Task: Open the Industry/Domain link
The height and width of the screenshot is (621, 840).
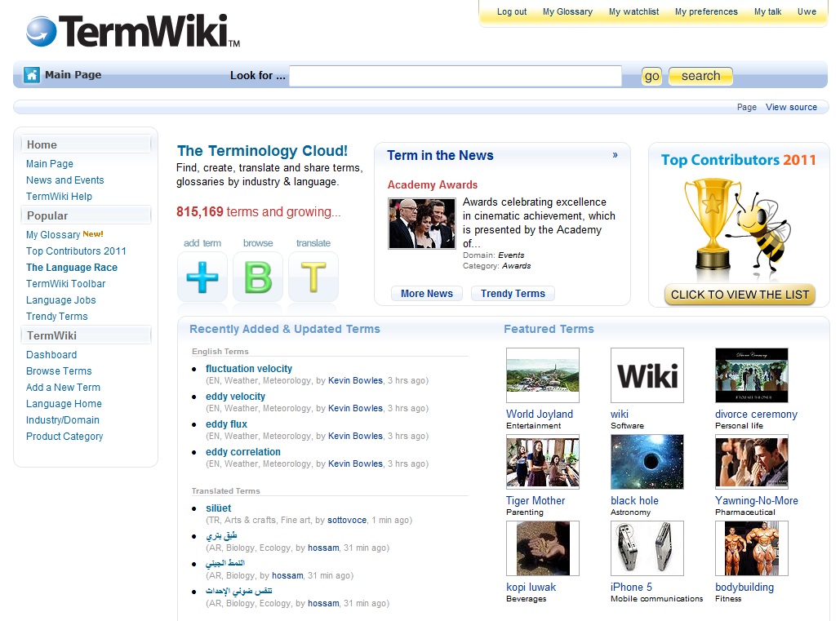Action: tap(63, 420)
